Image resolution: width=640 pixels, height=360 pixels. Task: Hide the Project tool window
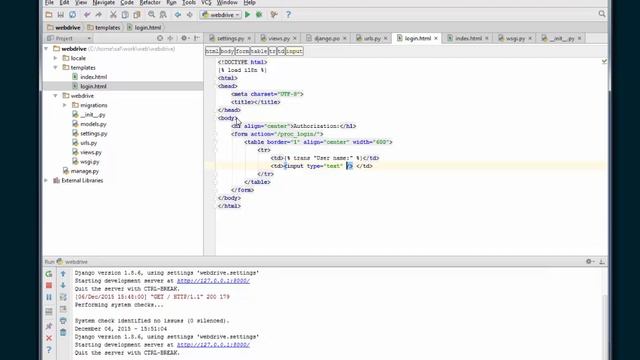coord(197,38)
